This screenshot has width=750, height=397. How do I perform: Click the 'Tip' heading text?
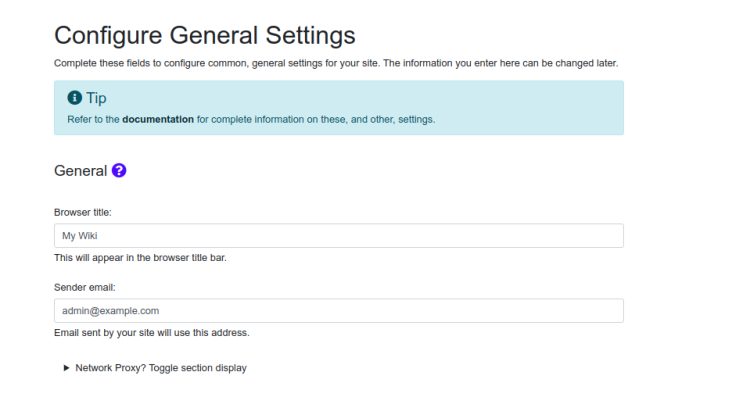pyautogui.click(x=96, y=98)
